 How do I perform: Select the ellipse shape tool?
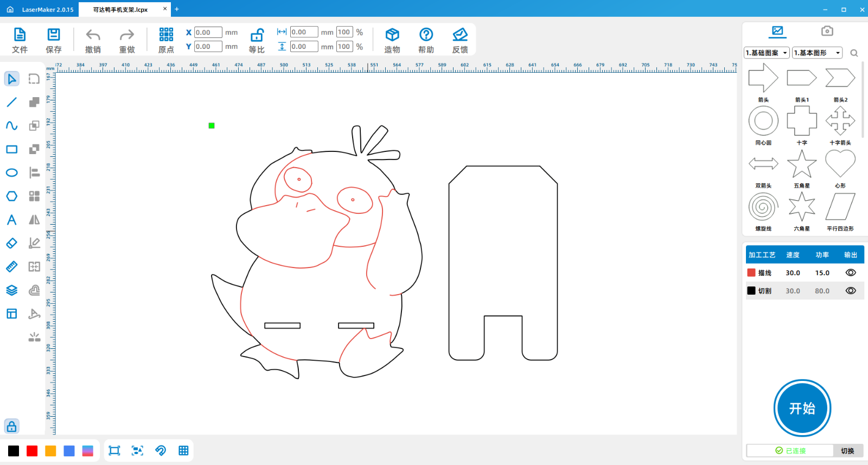click(11, 173)
